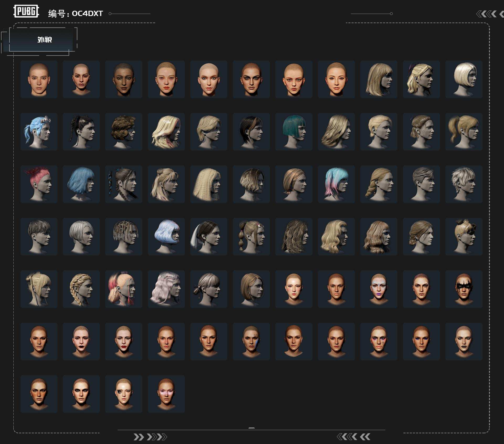Viewport: 504px width, 444px height.
Task: Choose the blonde twisted rope ponytail
Action: (x=379, y=184)
